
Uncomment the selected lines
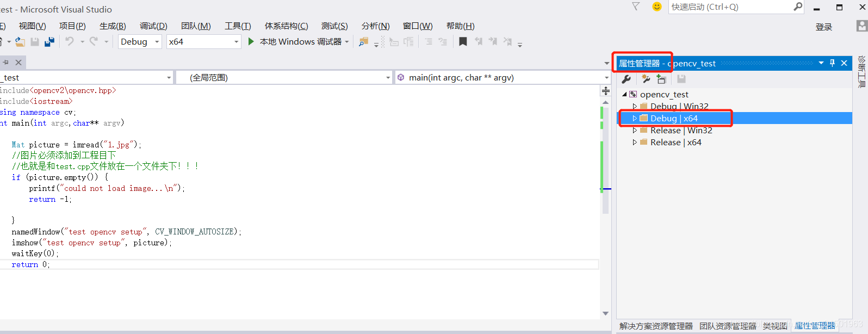(443, 41)
